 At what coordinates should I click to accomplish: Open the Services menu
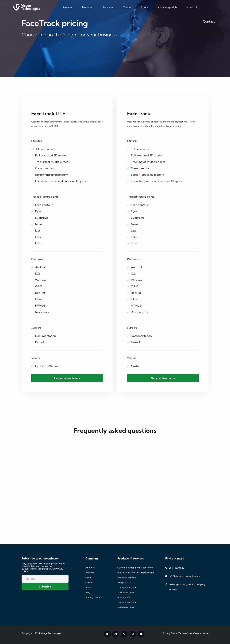pos(67,8)
